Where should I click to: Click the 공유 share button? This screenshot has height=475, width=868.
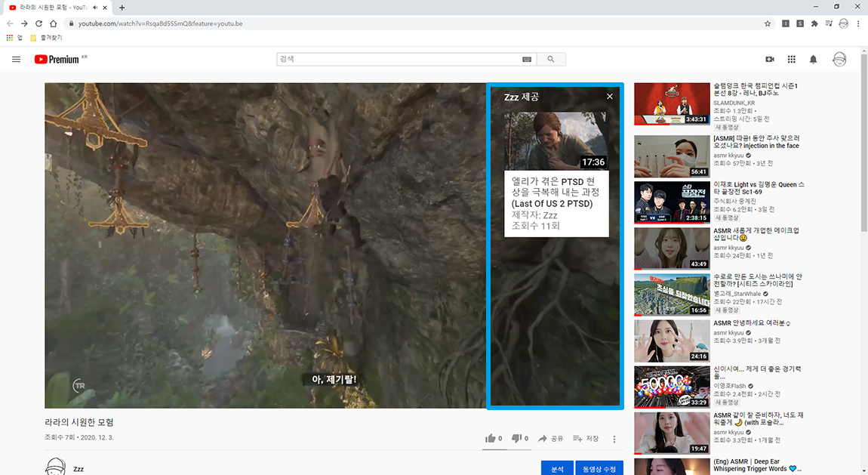[x=551, y=439]
